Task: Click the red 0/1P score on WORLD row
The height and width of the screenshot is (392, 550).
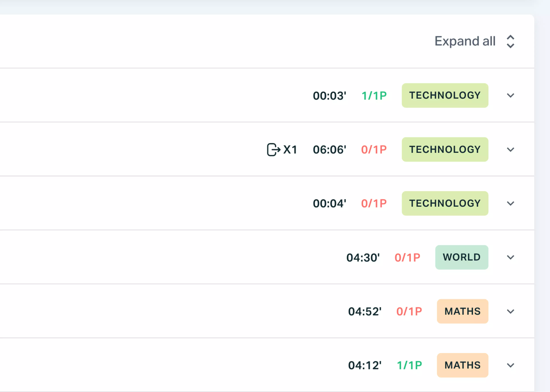Action: (x=407, y=257)
